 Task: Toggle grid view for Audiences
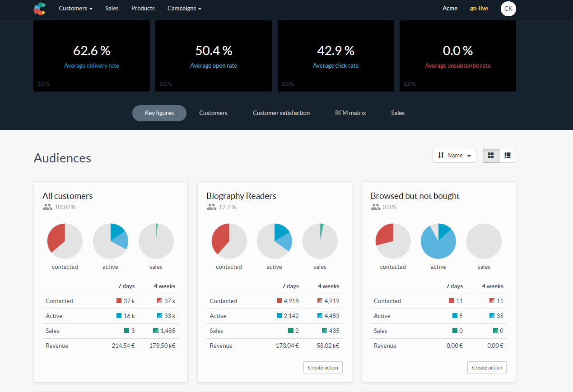(x=490, y=156)
